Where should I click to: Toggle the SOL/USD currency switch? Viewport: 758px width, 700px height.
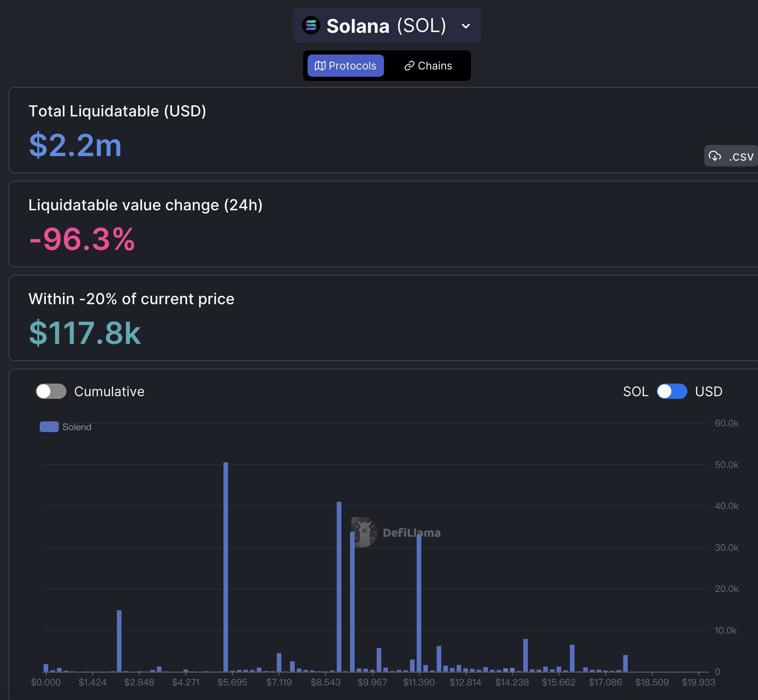[672, 391]
